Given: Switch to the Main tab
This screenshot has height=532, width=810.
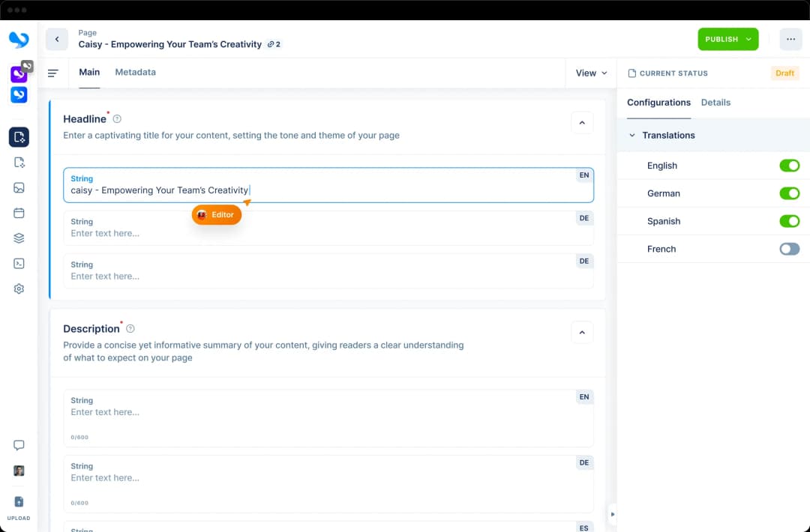Looking at the screenshot, I should (89, 72).
